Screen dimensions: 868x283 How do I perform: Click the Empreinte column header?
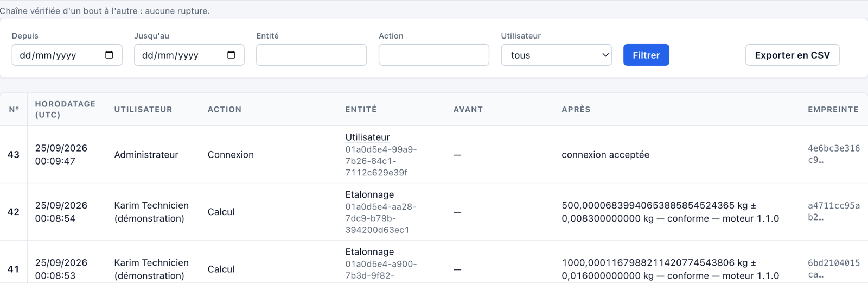(833, 109)
